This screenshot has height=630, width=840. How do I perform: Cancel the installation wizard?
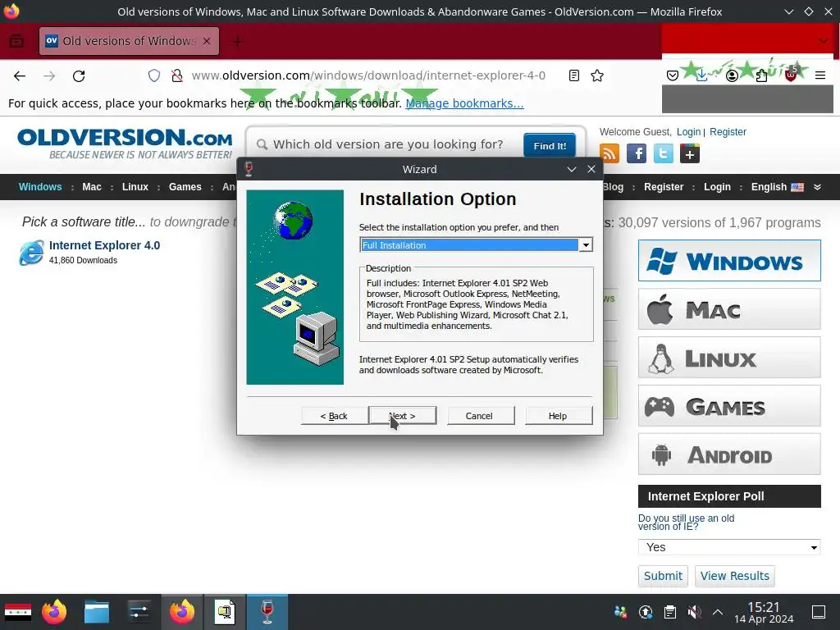(481, 416)
